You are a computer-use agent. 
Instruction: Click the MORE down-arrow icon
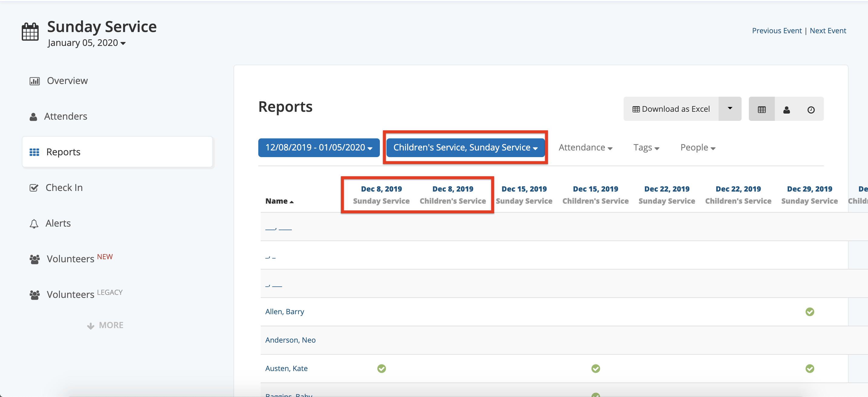[x=90, y=326]
